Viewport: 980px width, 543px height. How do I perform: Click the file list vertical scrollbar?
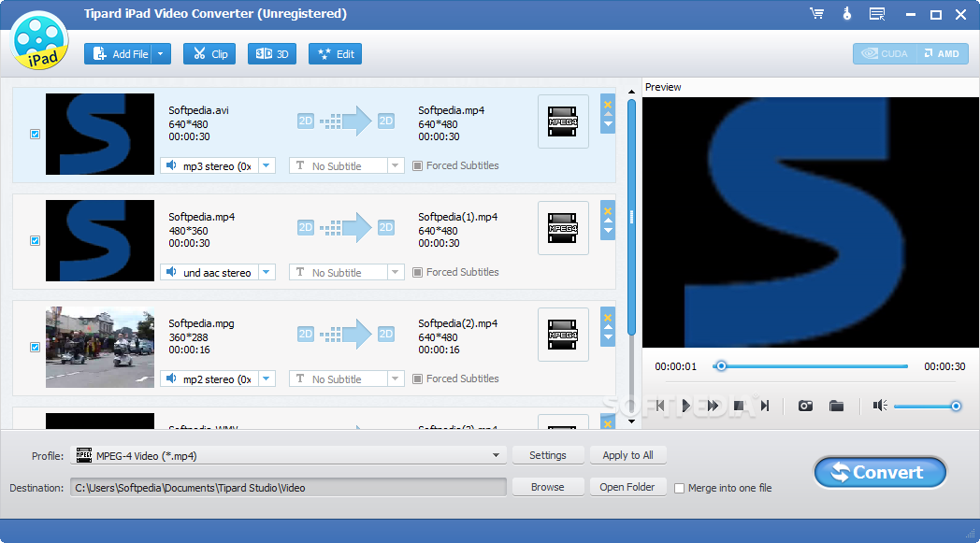tap(631, 218)
